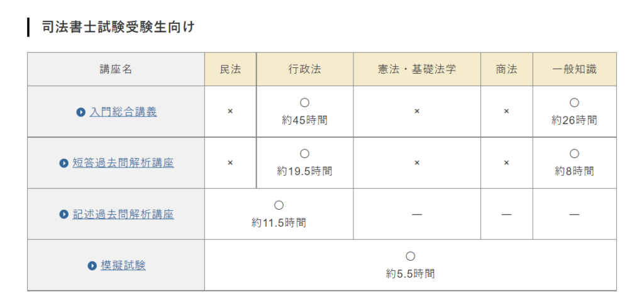The image size is (644, 306).
Task: Click the 行政法 column header
Action: pyautogui.click(x=305, y=69)
